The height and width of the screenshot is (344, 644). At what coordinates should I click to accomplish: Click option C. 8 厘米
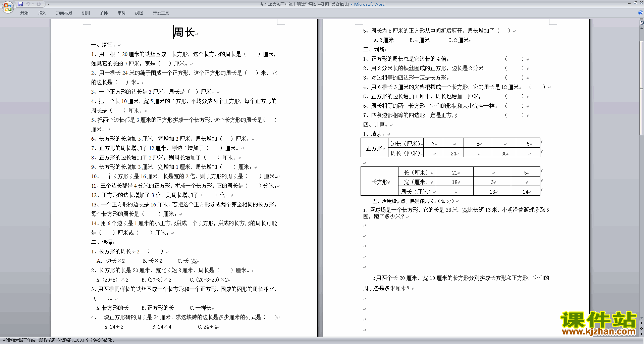(x=459, y=40)
